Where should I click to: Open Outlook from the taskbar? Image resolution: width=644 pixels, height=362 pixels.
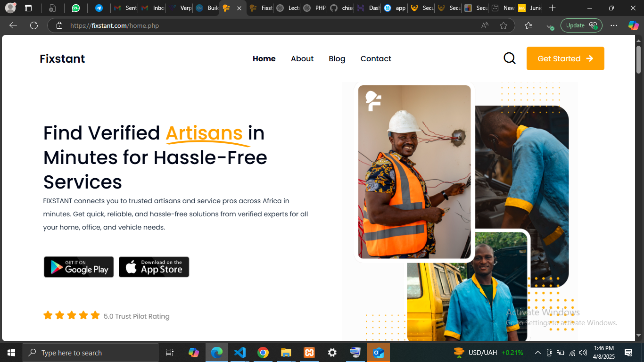click(x=379, y=353)
